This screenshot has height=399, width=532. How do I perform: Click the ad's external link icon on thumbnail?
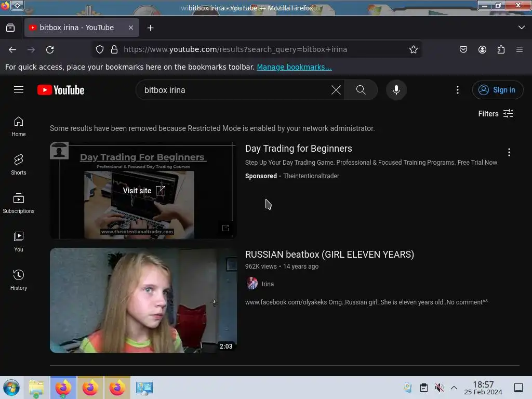tap(225, 228)
